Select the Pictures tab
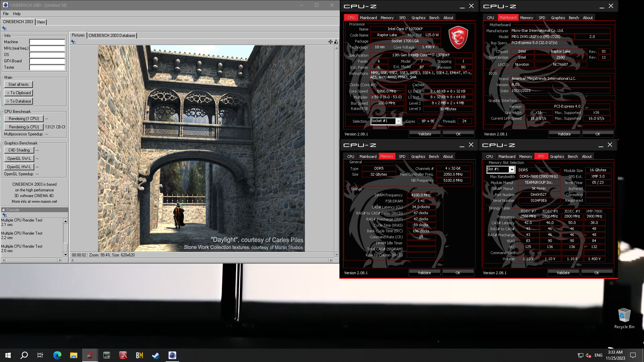The height and width of the screenshot is (362, 644). [78, 35]
